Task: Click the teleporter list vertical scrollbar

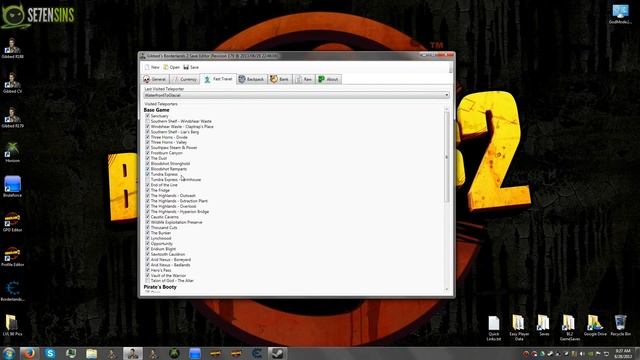Action: click(x=447, y=157)
